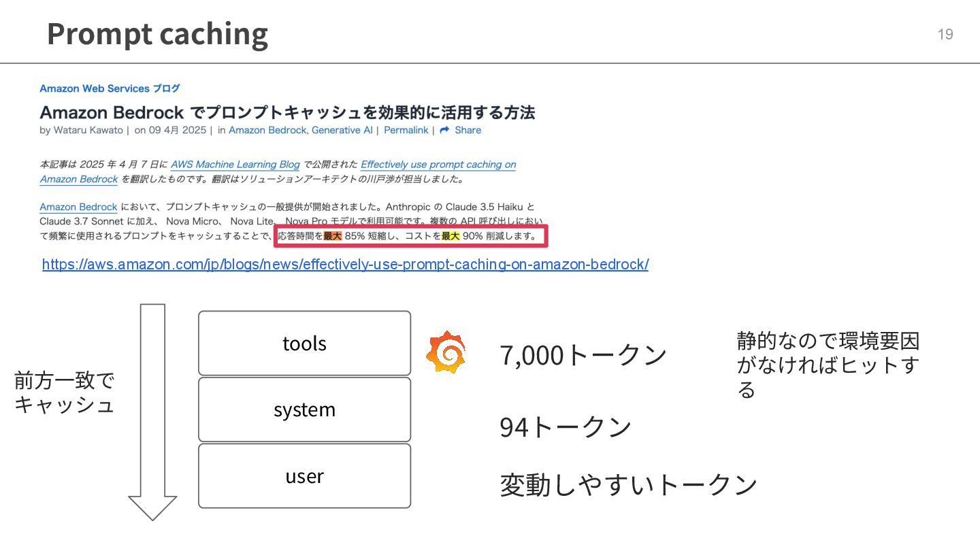Open the Generative AI category link

click(x=342, y=130)
